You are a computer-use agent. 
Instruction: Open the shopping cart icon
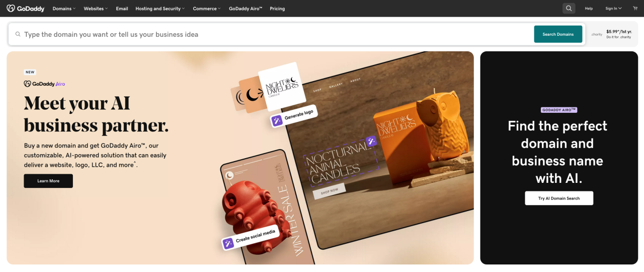point(635,9)
